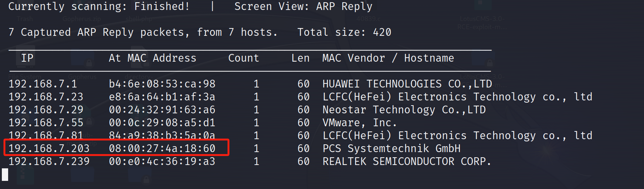The width and height of the screenshot is (644, 189).
Task: Click Total size: 420 text
Action: point(344,32)
